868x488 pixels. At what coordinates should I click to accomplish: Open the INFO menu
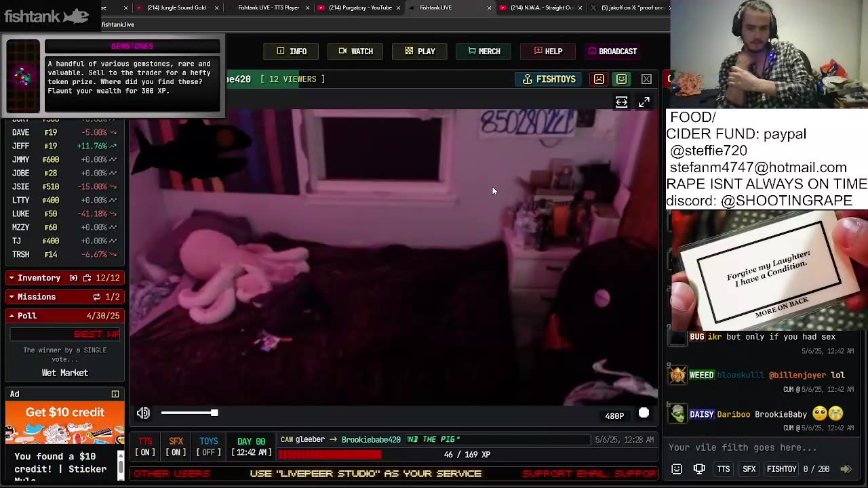(292, 52)
